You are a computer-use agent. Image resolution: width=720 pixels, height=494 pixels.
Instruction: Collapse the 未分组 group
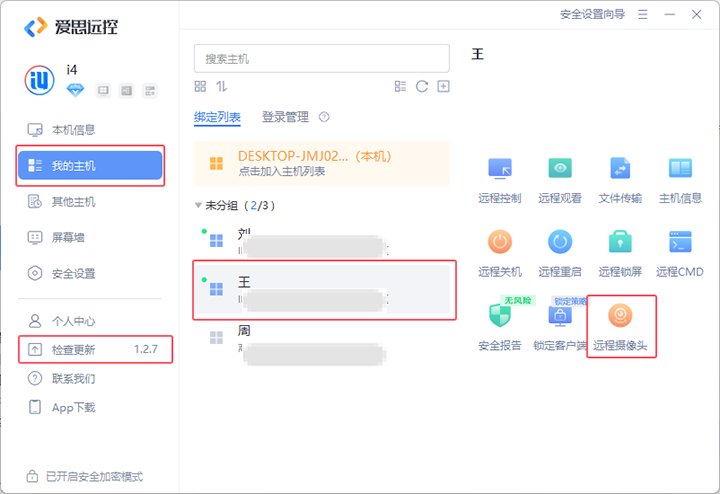pyautogui.click(x=198, y=205)
